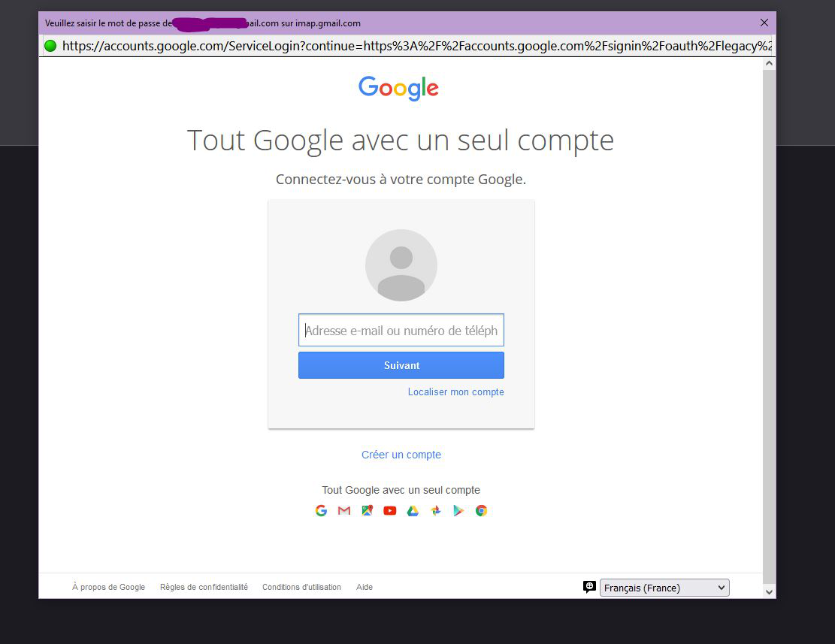Open Créer un compte link
The image size is (835, 644).
(x=401, y=455)
